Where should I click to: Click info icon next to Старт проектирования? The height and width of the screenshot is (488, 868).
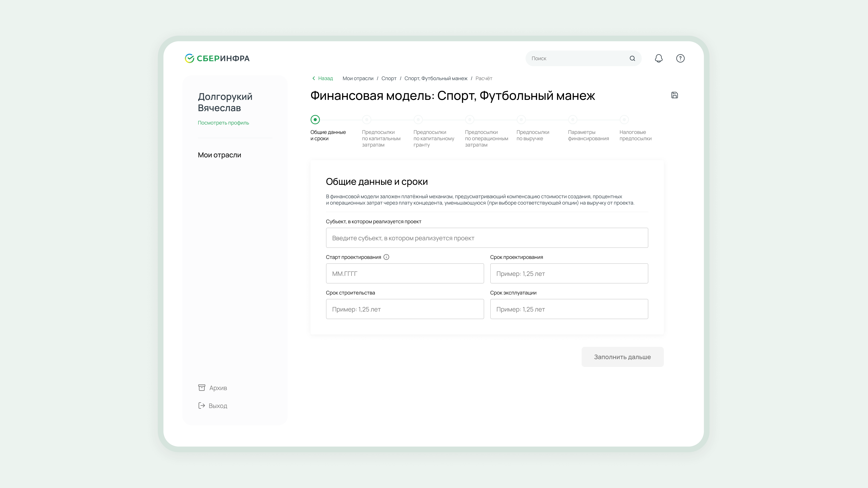[386, 257]
